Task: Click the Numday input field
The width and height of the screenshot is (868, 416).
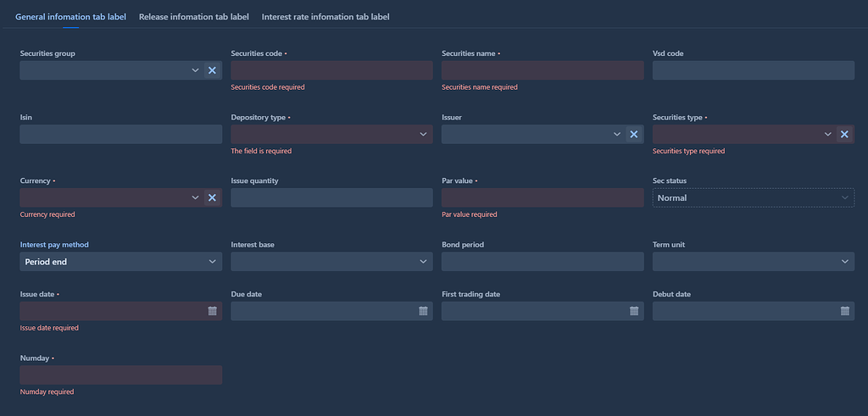Action: pos(120,374)
